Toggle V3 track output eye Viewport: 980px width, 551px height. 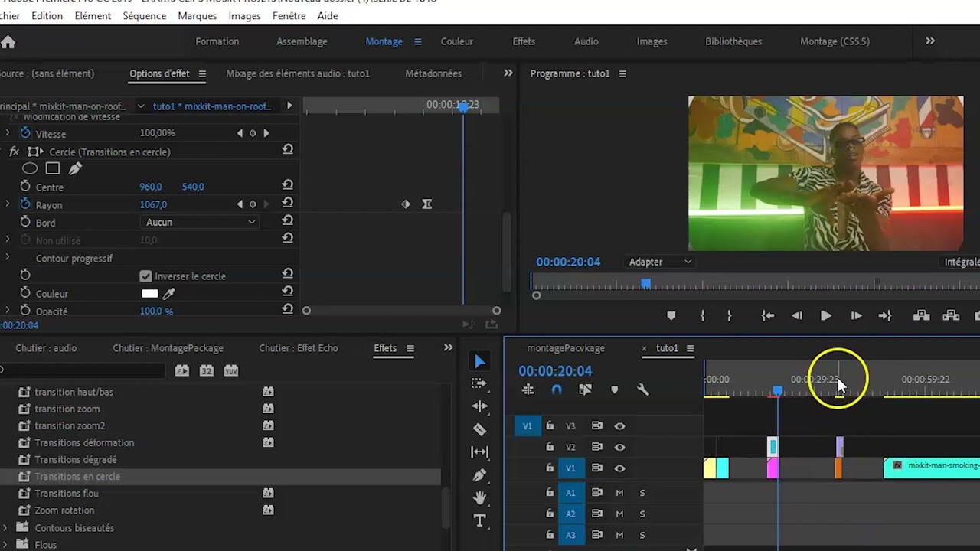(x=619, y=425)
